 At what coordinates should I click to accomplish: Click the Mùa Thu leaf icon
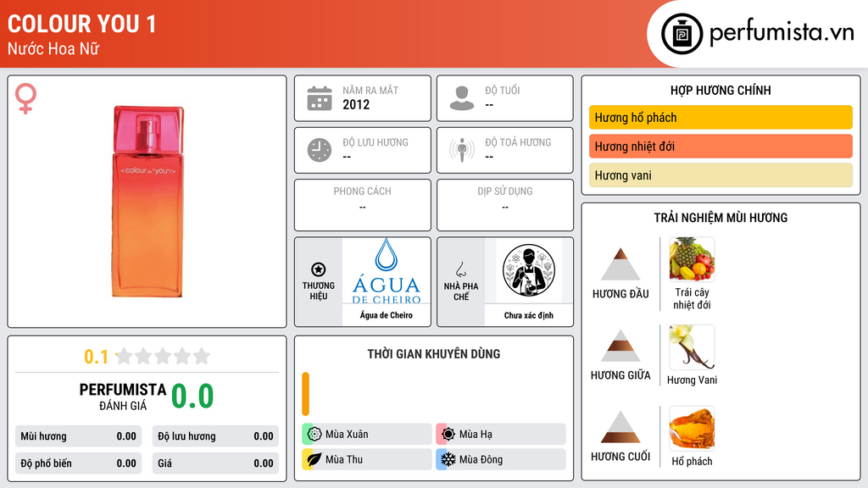[314, 459]
